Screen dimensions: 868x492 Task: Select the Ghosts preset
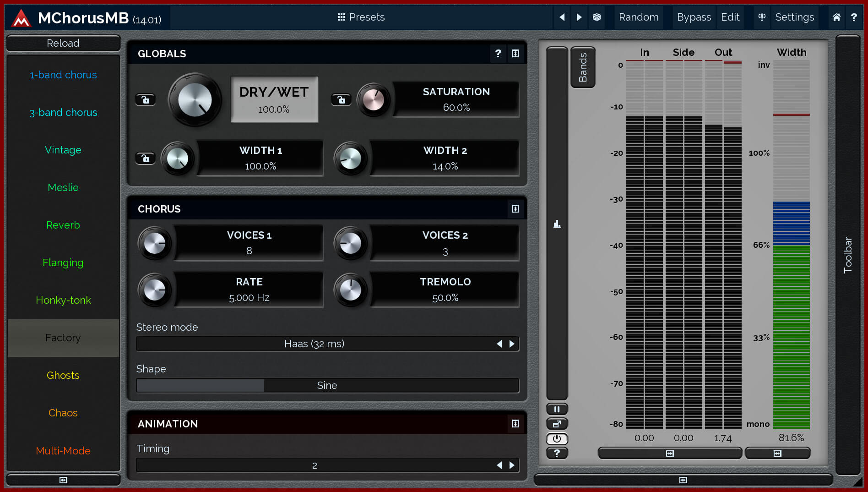tap(63, 375)
